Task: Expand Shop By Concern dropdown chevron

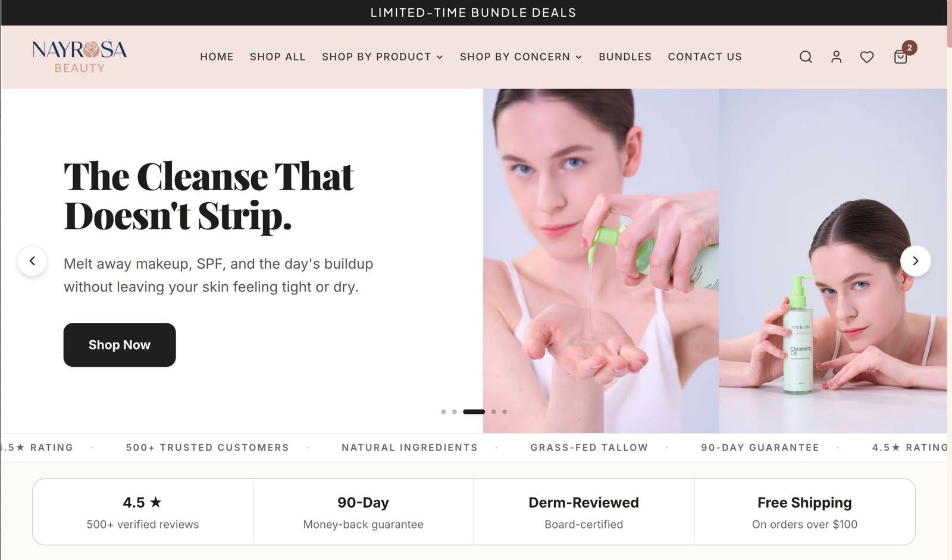Action: point(578,57)
